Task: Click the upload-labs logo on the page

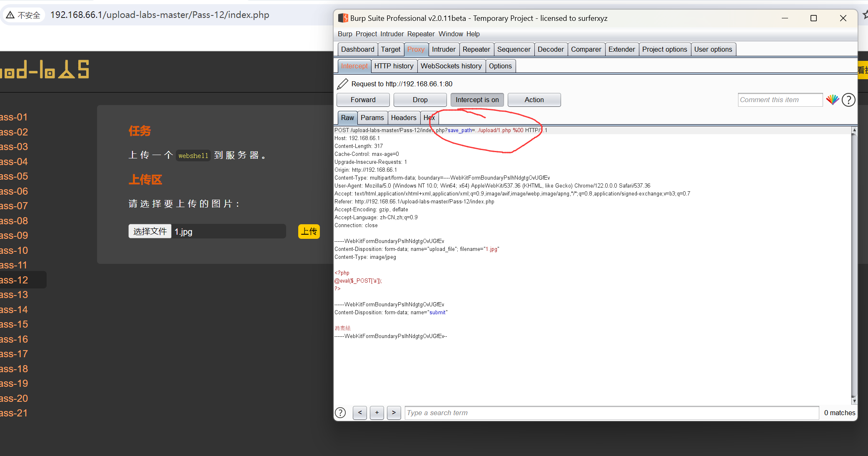Action: pyautogui.click(x=45, y=70)
